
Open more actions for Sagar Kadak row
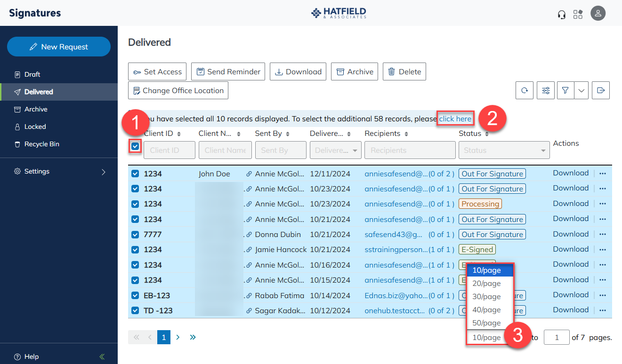tap(602, 310)
